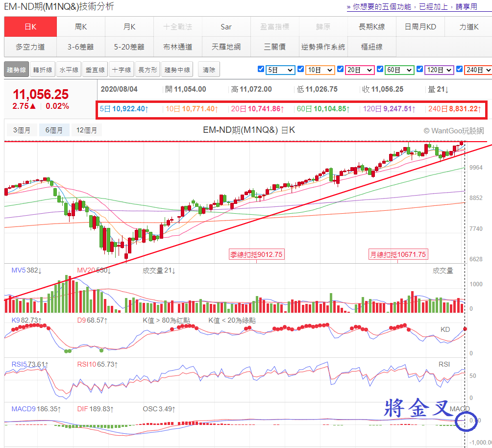Click the K9 82.73 indicator value
492x448 pixels.
(26, 320)
